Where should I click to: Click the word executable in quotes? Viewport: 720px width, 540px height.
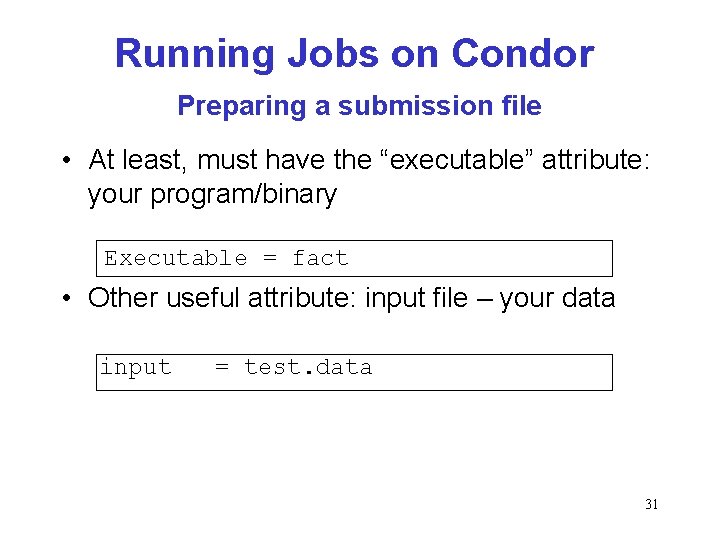[x=457, y=159]
